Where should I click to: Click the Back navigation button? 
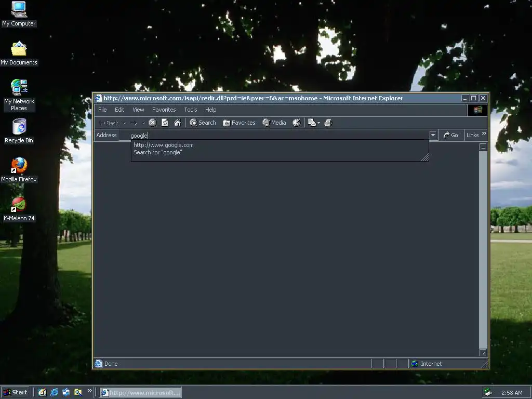[x=109, y=123]
